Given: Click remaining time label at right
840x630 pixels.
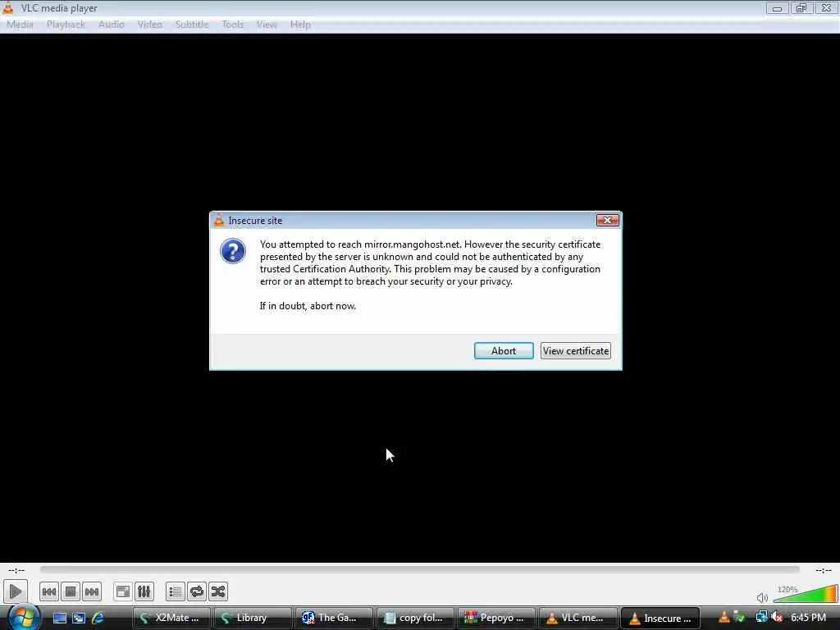Looking at the screenshot, I should pyautogui.click(x=823, y=570).
